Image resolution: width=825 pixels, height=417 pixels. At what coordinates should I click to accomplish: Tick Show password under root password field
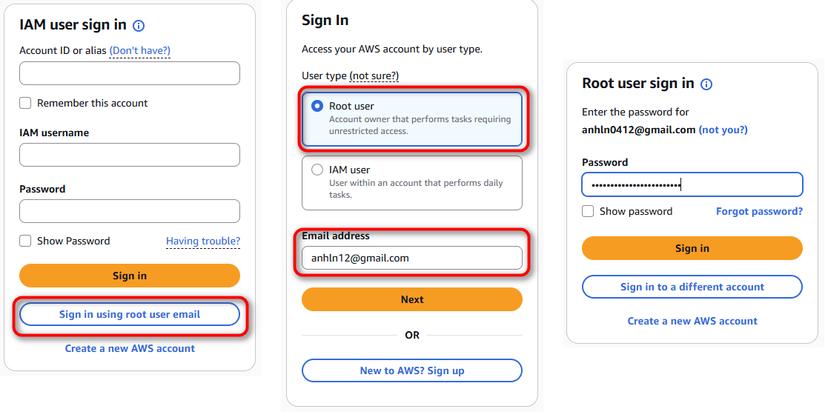[588, 211]
